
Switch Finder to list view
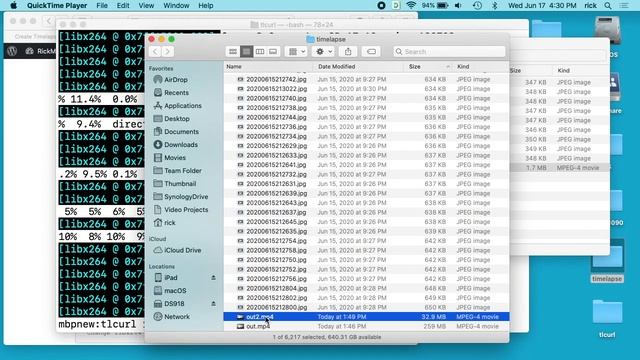point(246,51)
